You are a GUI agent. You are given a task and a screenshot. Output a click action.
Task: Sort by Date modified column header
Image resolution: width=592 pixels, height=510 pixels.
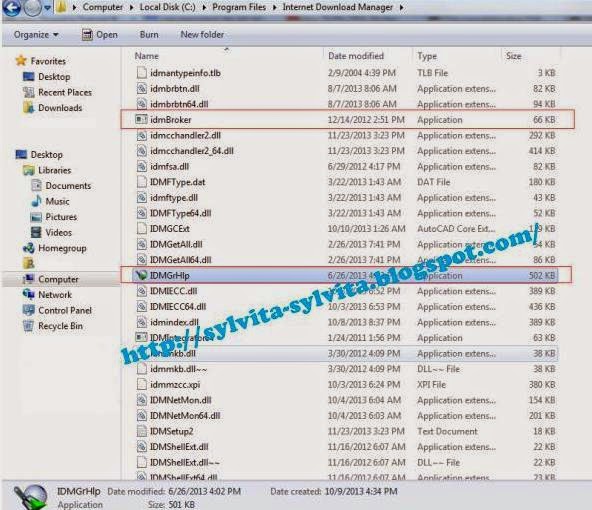356,56
